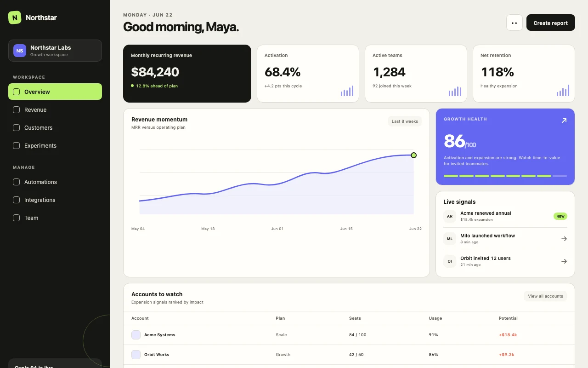588x368 pixels.
Task: Click the green Northstar logo icon
Action: (15, 17)
